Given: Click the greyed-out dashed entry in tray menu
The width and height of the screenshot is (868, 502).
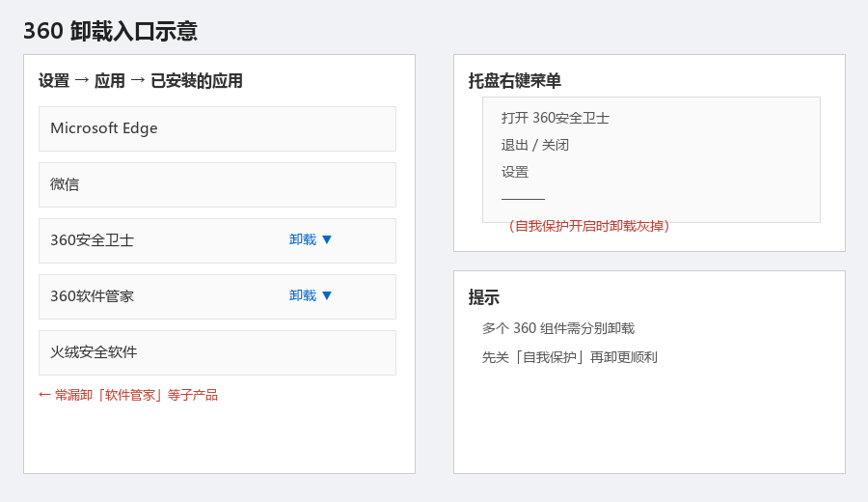Looking at the screenshot, I should [x=523, y=198].
